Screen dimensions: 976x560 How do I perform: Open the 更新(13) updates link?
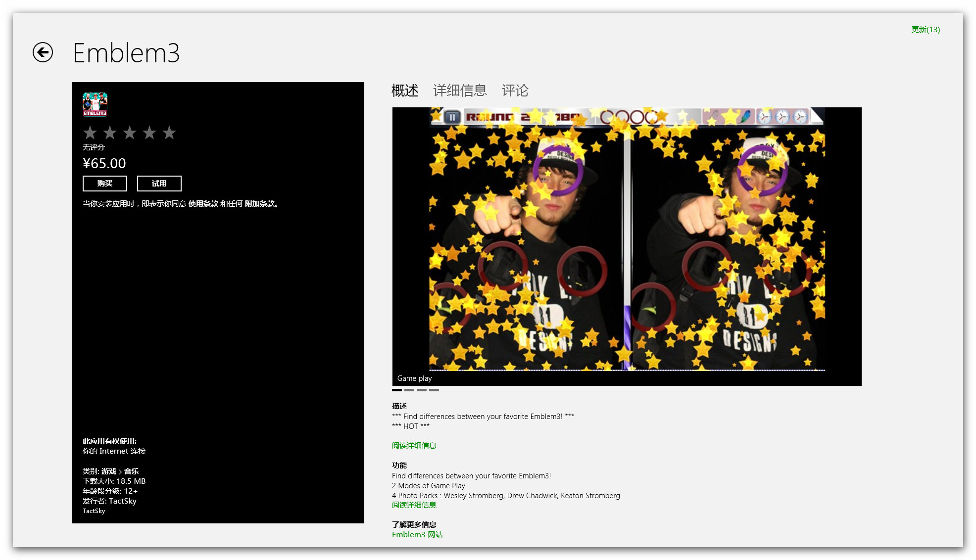(x=926, y=30)
